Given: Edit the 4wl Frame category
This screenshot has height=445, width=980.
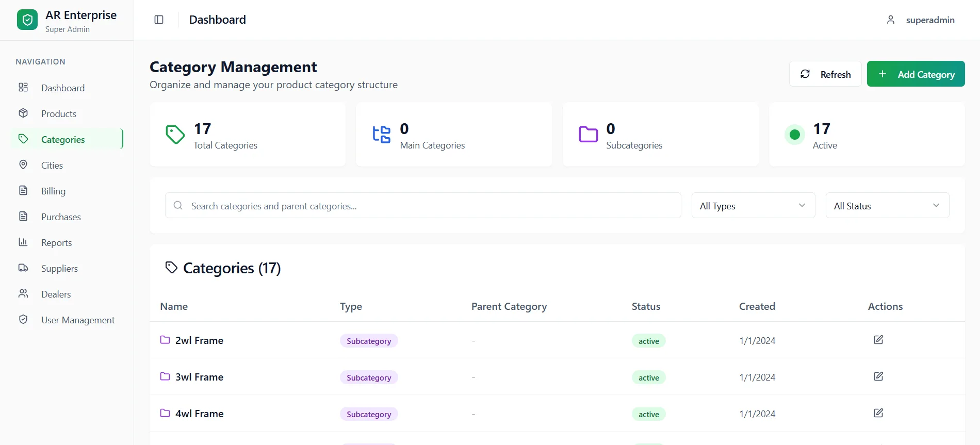Looking at the screenshot, I should [x=878, y=413].
